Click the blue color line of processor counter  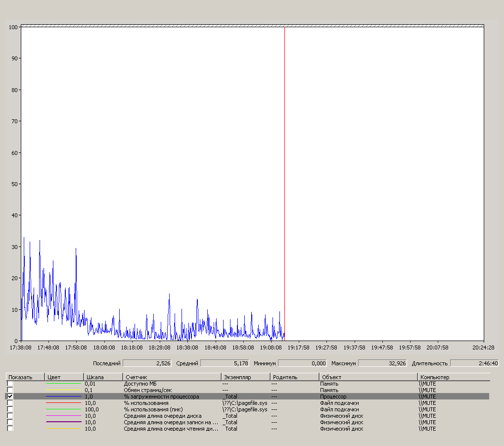(63, 396)
